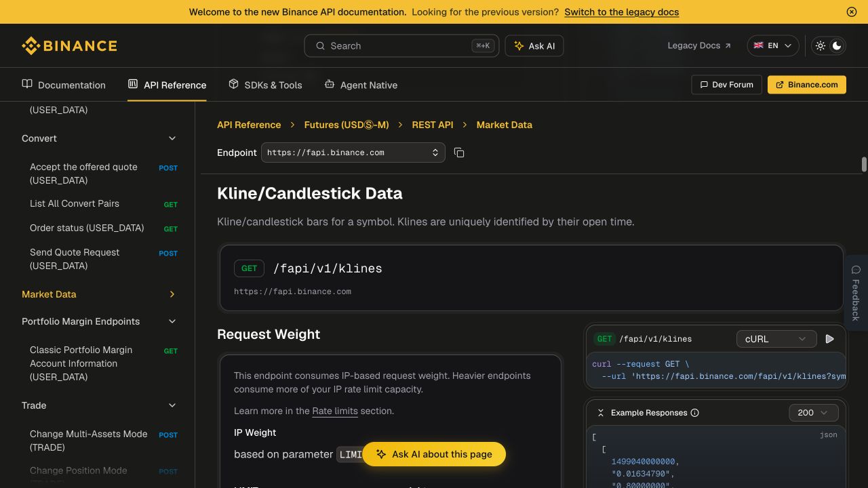Image resolution: width=868 pixels, height=488 pixels.
Task: Collapse the Trade sidebar section
Action: tap(100, 405)
